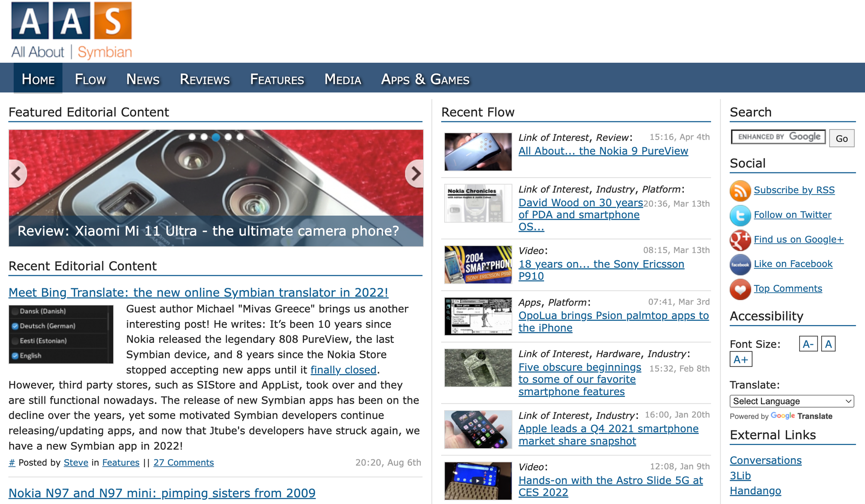This screenshot has height=504, width=865.
Task: Click the Bing Translate language list thumbnail
Action: (61, 334)
